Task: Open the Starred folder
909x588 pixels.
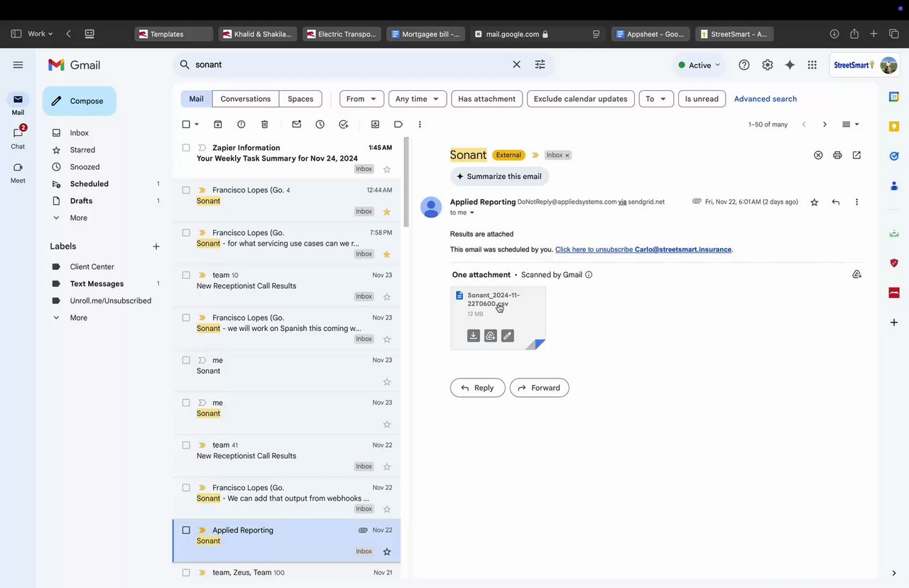Action: [x=82, y=150]
